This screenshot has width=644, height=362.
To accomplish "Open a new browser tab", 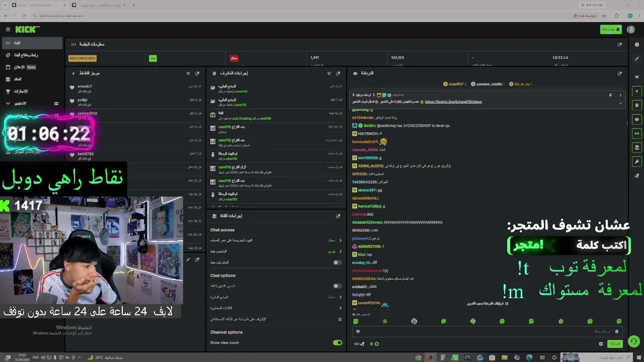I will coord(133,5).
